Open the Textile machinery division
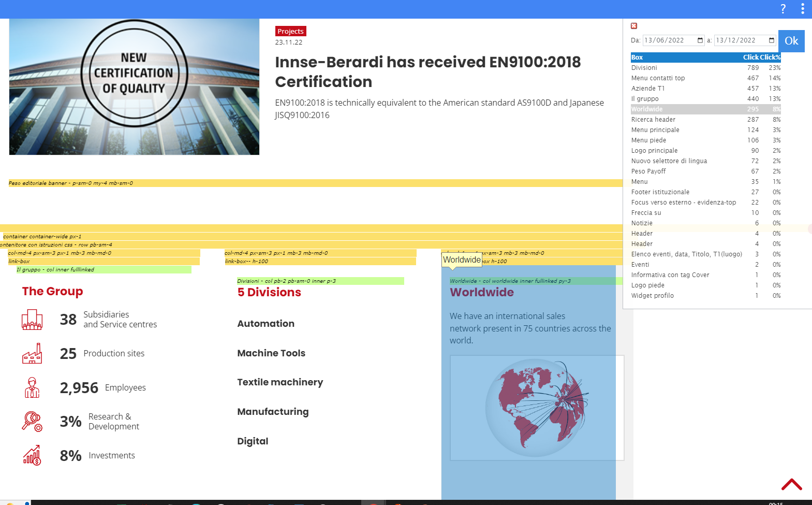812x505 pixels. (280, 382)
